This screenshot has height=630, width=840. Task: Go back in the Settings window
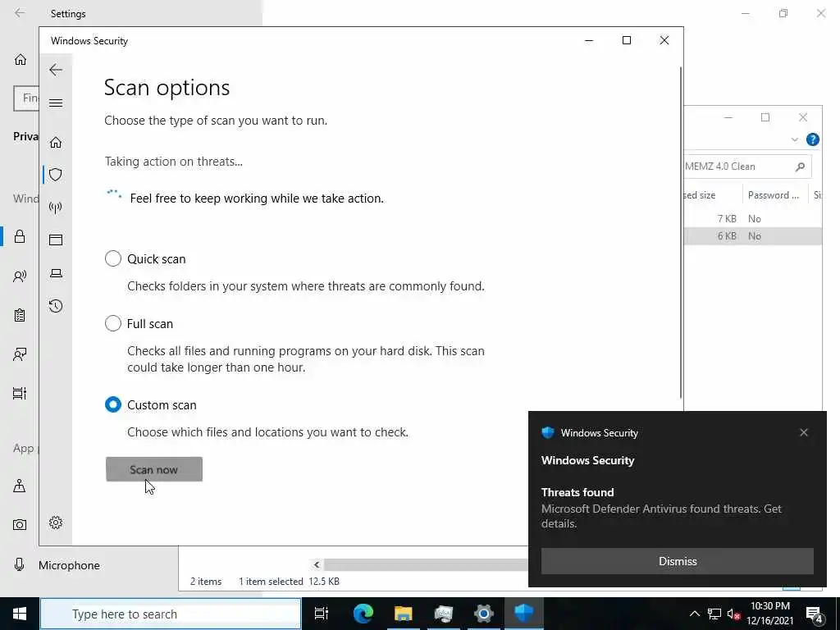coord(20,13)
